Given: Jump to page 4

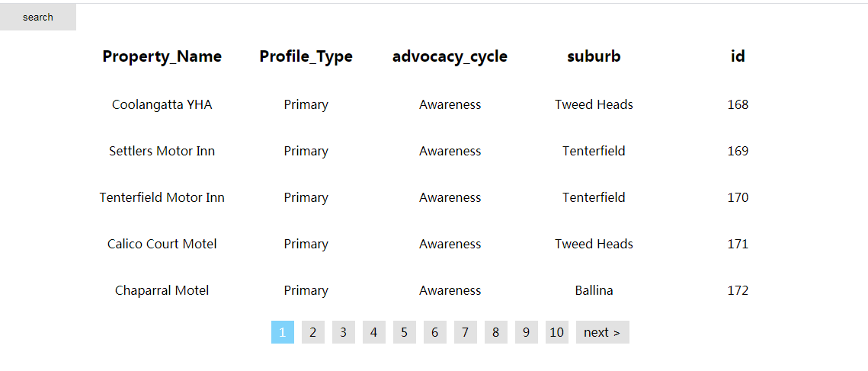Looking at the screenshot, I should 373,332.
